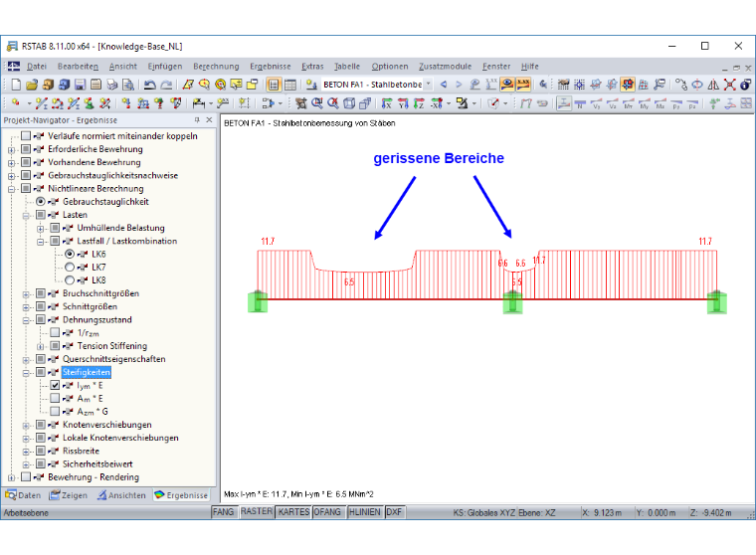The height and width of the screenshot is (555, 756).
Task: Check the 1/rzm checkbox
Action: [x=55, y=333]
